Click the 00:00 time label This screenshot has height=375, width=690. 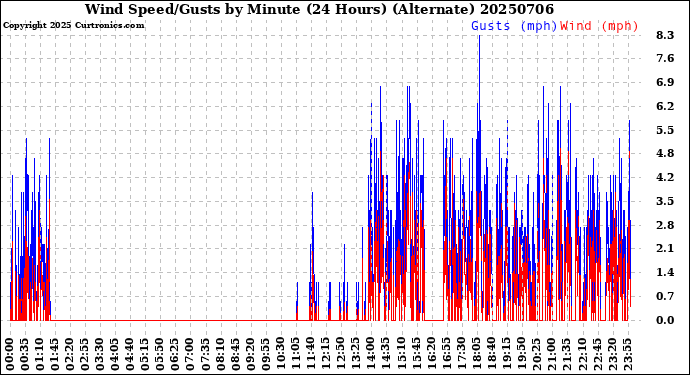point(10,354)
